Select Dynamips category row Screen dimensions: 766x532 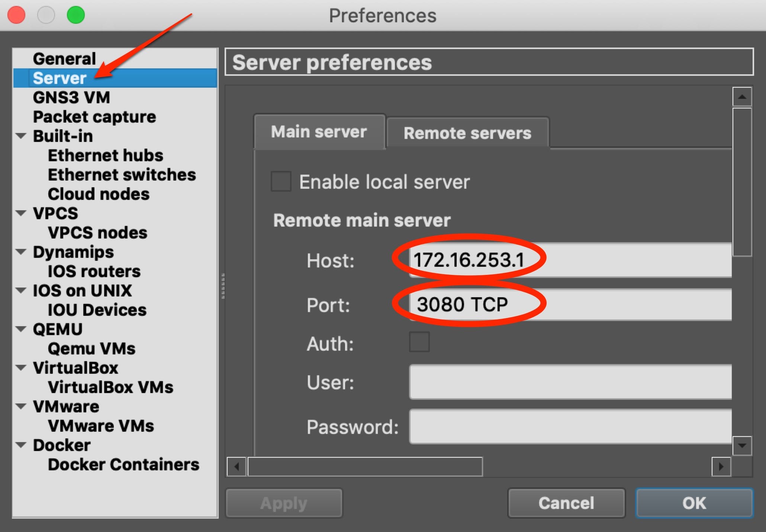point(115,252)
